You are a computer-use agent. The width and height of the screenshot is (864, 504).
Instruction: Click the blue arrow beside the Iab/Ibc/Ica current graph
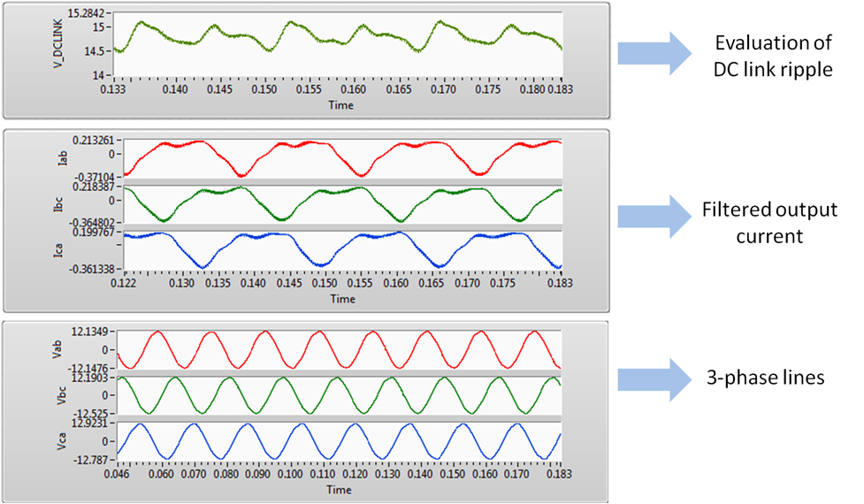(x=654, y=217)
